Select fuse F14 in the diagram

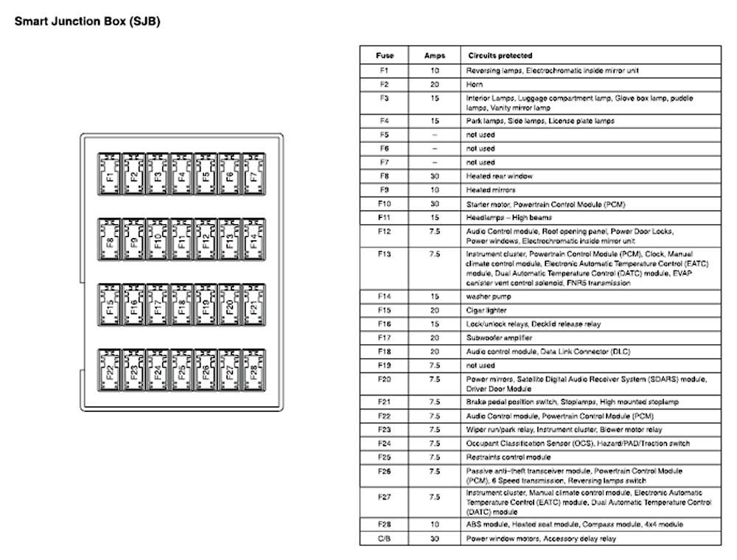[x=254, y=239]
